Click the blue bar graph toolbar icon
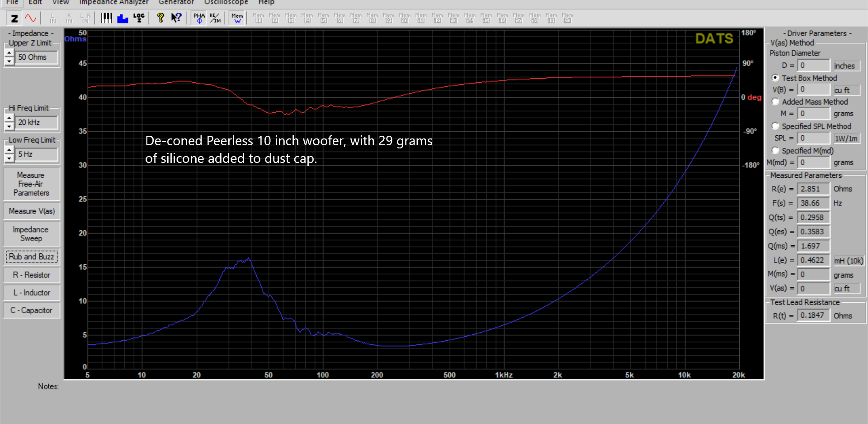Image resolution: width=868 pixels, height=424 pixels. tap(123, 19)
